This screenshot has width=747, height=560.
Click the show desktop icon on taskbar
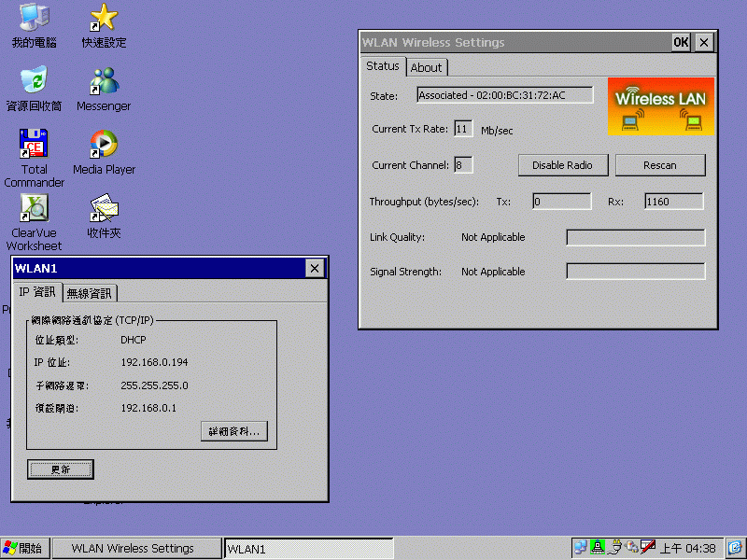[x=736, y=548]
